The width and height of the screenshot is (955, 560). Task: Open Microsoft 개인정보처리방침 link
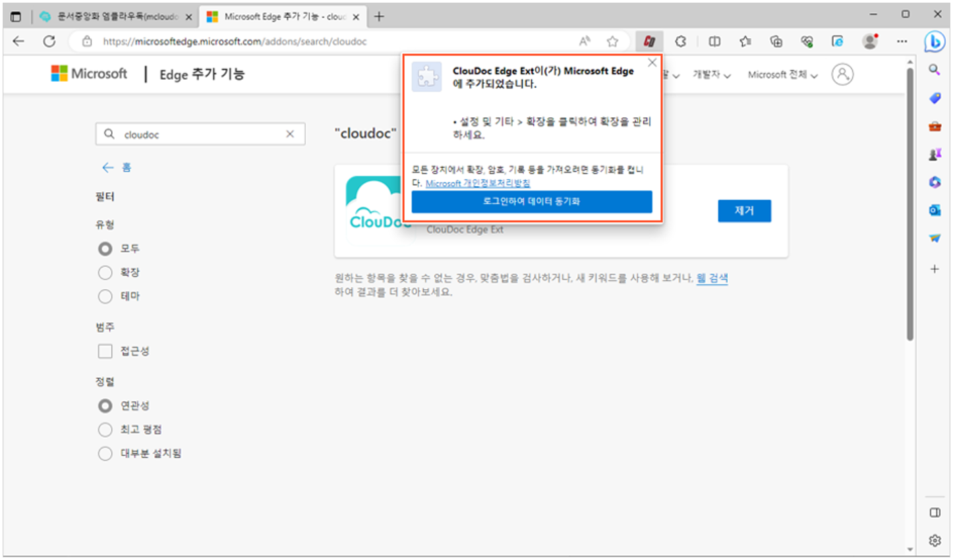tap(478, 183)
